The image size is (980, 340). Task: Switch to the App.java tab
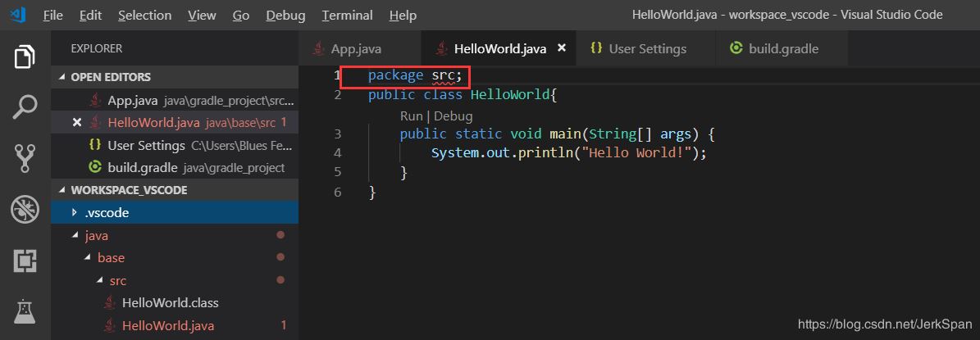360,48
